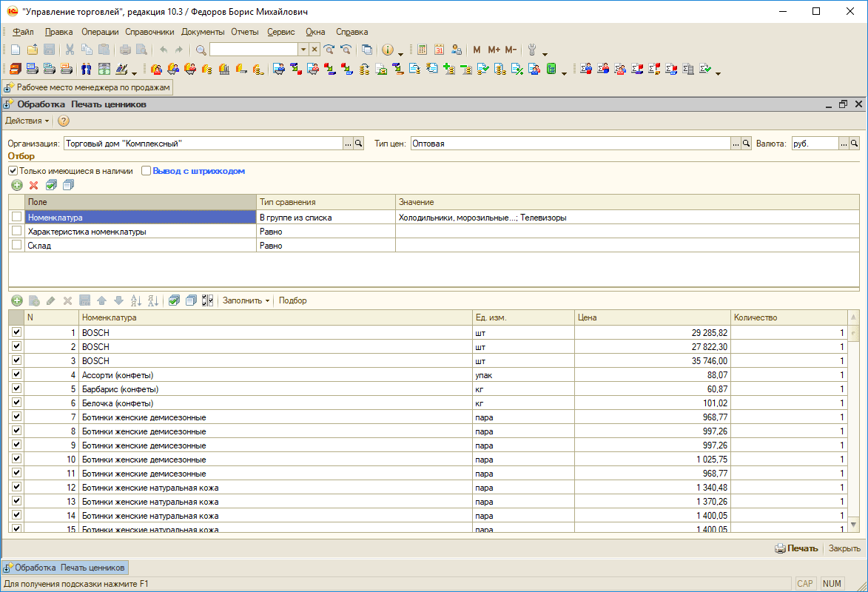
Task: Open the Справочники menu
Action: coord(149,32)
